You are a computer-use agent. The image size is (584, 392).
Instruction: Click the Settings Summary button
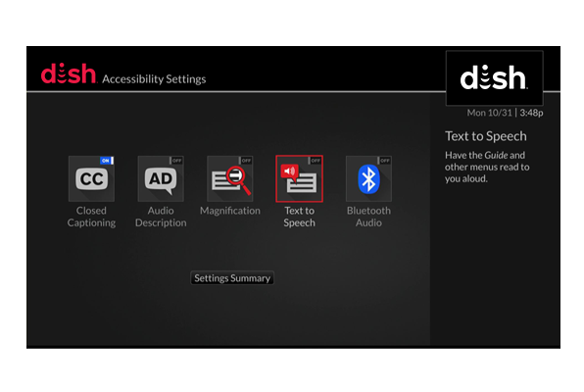point(232,278)
